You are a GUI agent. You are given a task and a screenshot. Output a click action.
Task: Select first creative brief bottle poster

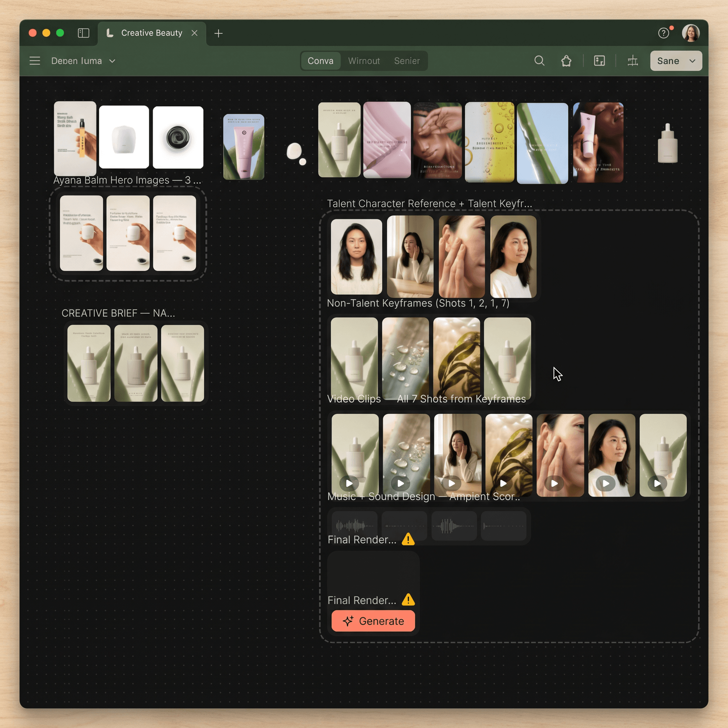click(x=89, y=363)
